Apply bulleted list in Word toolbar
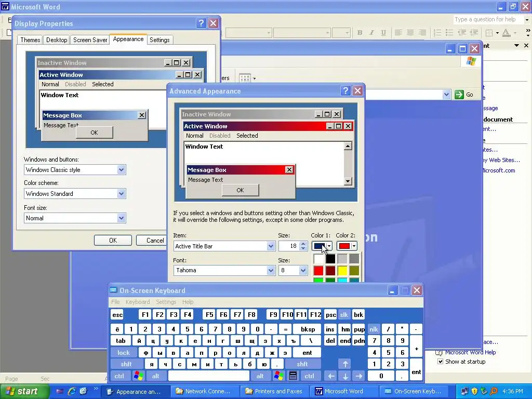 449,33
